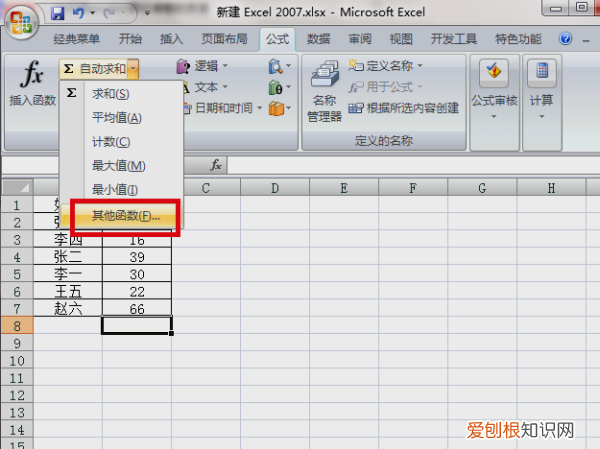Expand the AutoSum dropdown arrow
This screenshot has height=449, width=600.
(x=133, y=68)
